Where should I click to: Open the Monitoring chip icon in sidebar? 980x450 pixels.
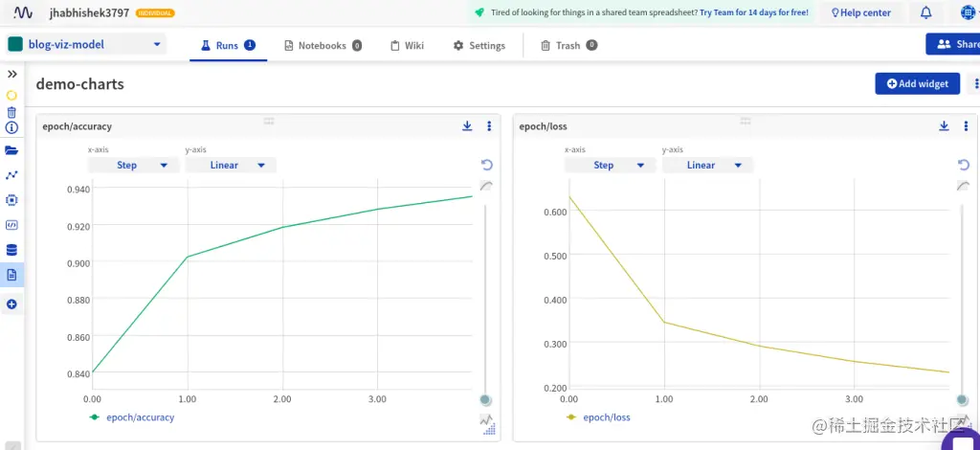click(x=11, y=200)
